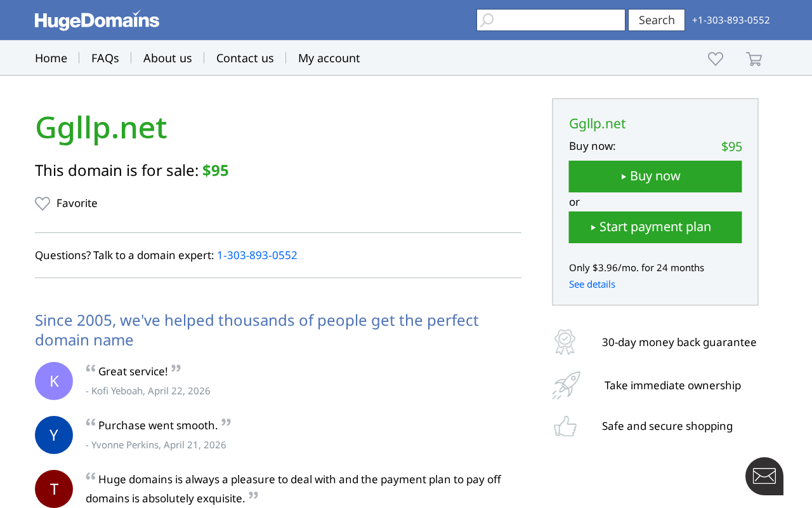Click the green Buy now button
Viewport: 812px width, 508px height.
point(655,177)
